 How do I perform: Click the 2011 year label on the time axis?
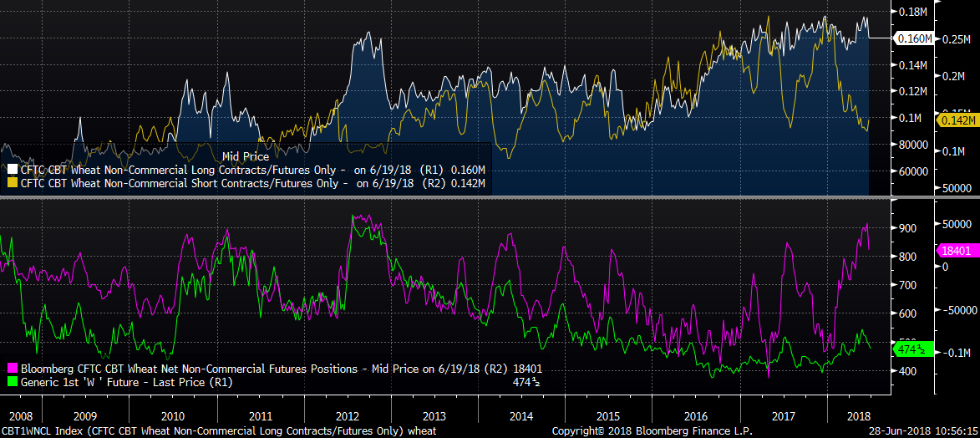pyautogui.click(x=260, y=415)
